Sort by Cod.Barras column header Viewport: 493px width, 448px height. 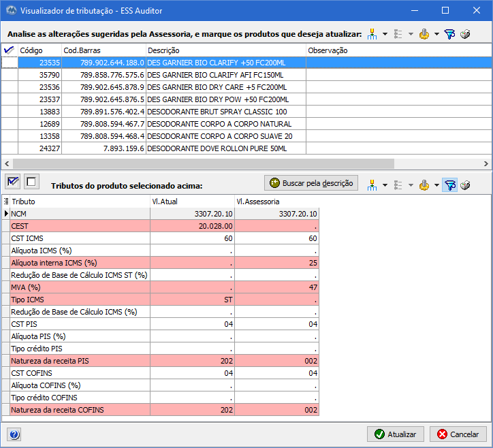click(104, 50)
